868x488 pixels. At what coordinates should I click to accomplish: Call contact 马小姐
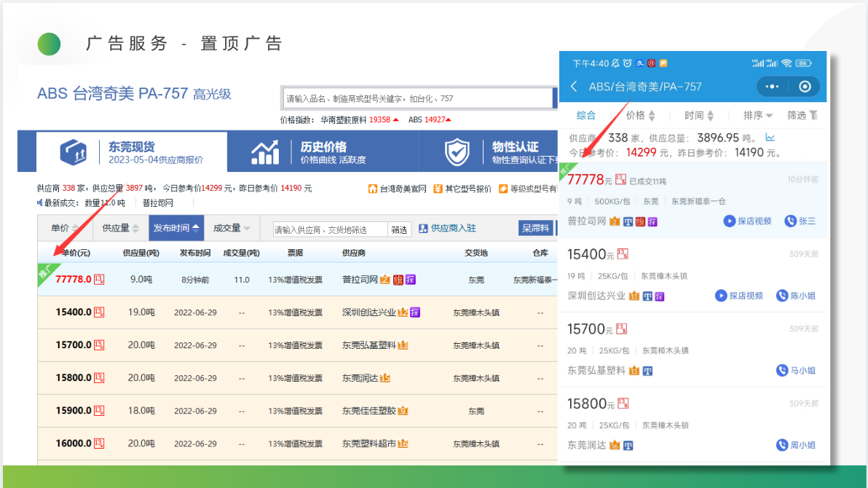point(796,371)
